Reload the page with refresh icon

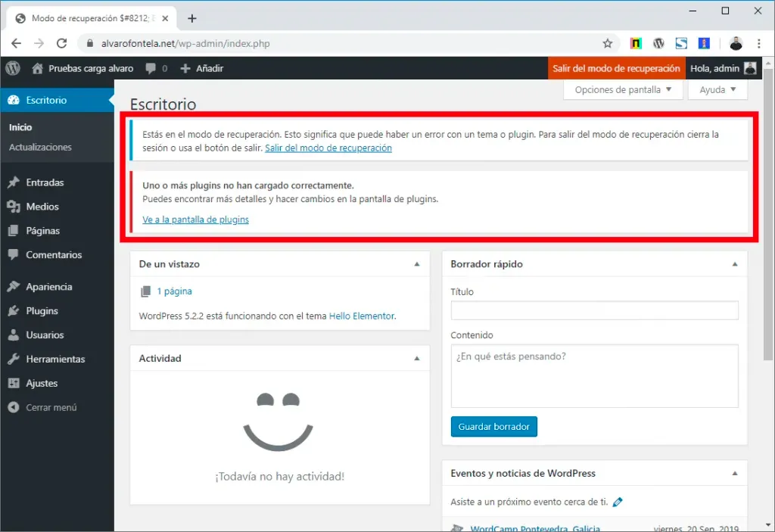click(62, 43)
